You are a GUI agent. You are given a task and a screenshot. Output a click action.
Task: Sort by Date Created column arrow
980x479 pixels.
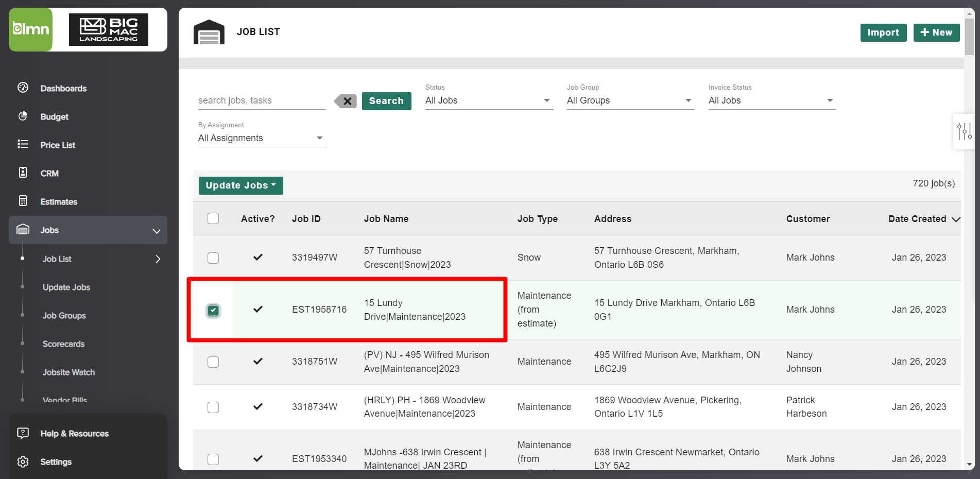(x=956, y=219)
